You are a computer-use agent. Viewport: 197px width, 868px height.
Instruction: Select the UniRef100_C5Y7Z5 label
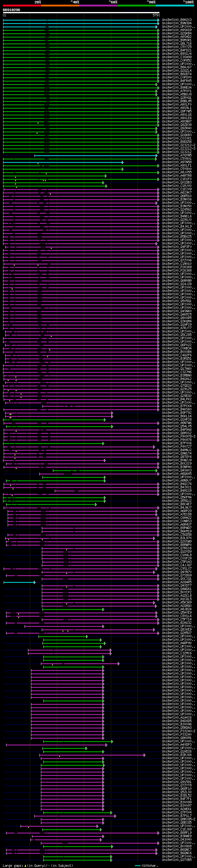pos(177,47)
